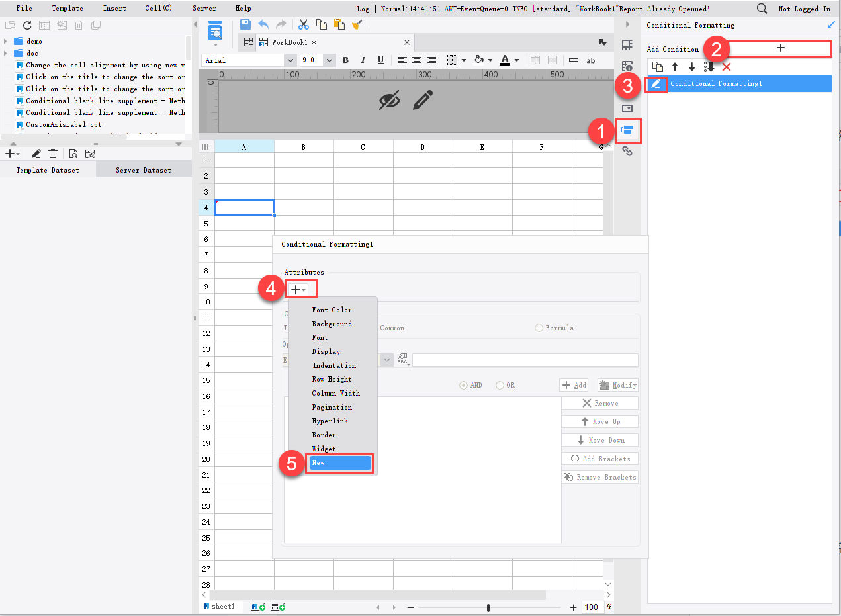Click the Move Up button
The height and width of the screenshot is (616, 841).
(599, 421)
